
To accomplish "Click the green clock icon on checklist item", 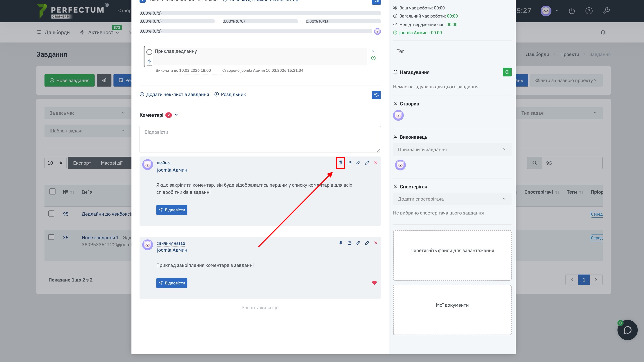I will [x=373, y=58].
